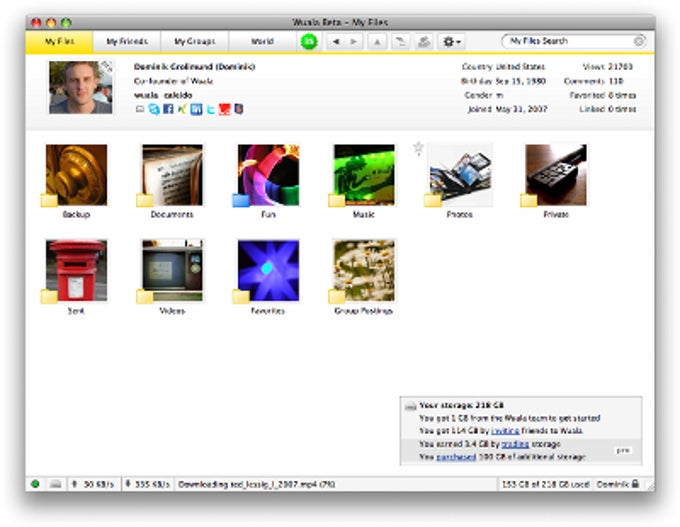This screenshot has width=680, height=527.
Task: Click the red social profile icon
Action: (x=224, y=109)
